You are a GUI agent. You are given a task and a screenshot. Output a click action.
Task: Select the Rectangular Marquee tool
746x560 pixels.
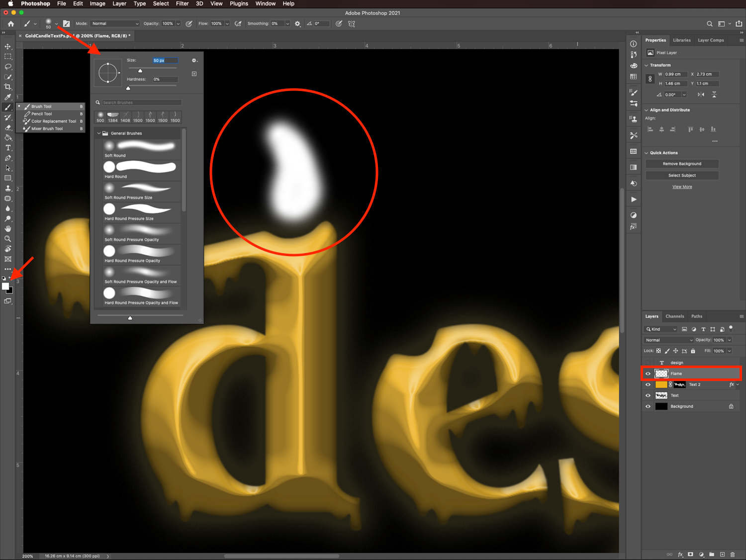pos(8,57)
